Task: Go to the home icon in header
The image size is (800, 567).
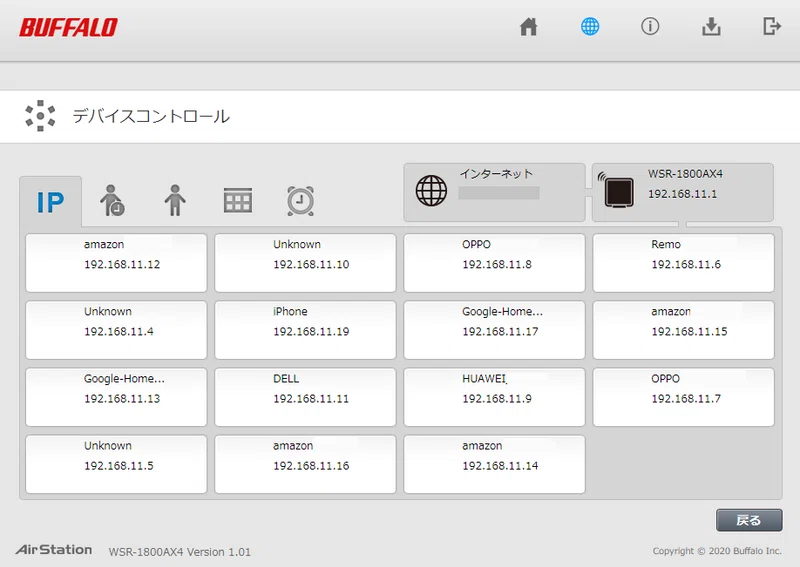Action: coord(529,27)
